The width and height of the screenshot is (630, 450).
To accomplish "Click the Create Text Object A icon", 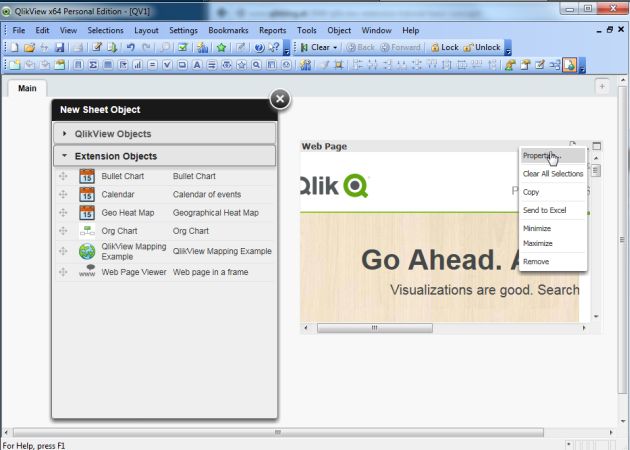I will coord(197,65).
